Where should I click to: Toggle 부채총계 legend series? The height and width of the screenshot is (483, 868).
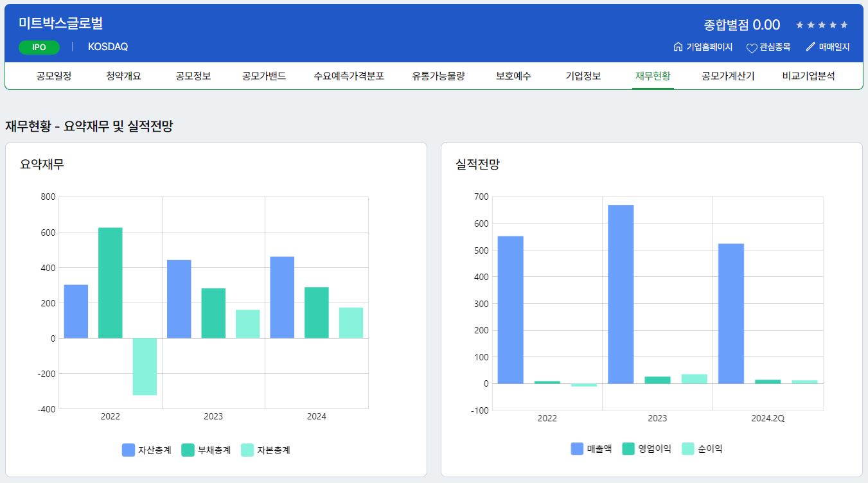point(206,450)
